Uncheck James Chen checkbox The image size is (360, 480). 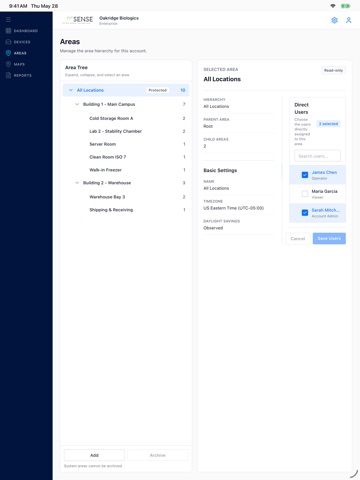[305, 175]
